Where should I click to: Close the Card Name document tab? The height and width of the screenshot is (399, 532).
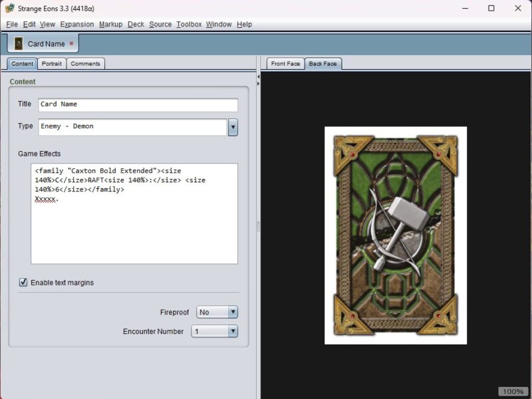72,44
